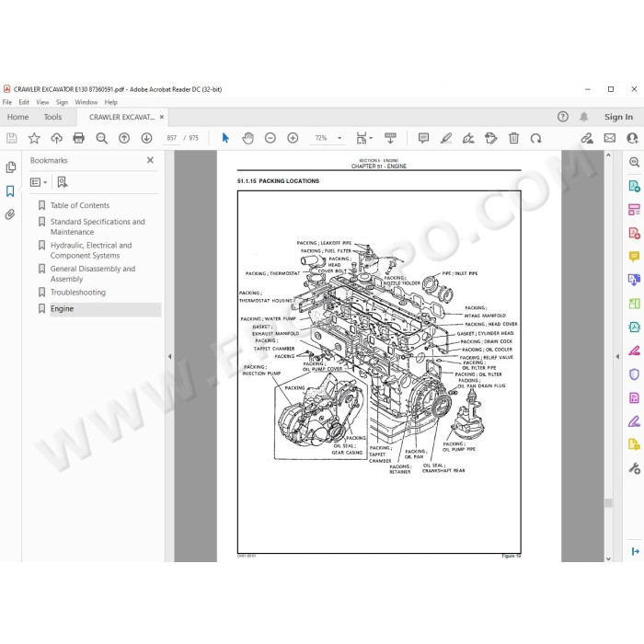This screenshot has height=644, width=644.
Task: Click the search zoom icon in right pane
Action: (x=634, y=162)
